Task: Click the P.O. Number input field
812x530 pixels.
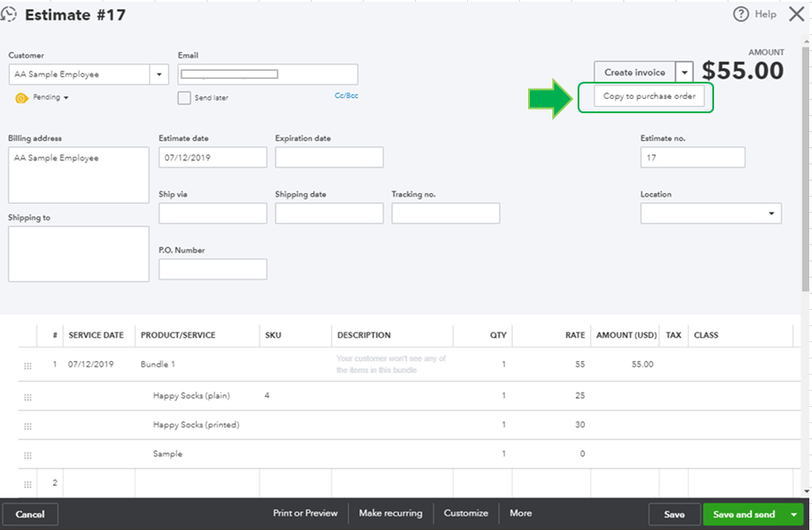Action: coord(213,269)
